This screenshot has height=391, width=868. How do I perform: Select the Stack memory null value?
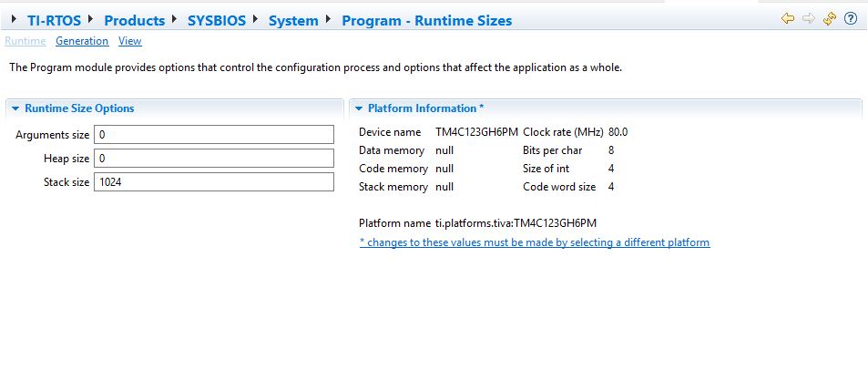click(444, 187)
